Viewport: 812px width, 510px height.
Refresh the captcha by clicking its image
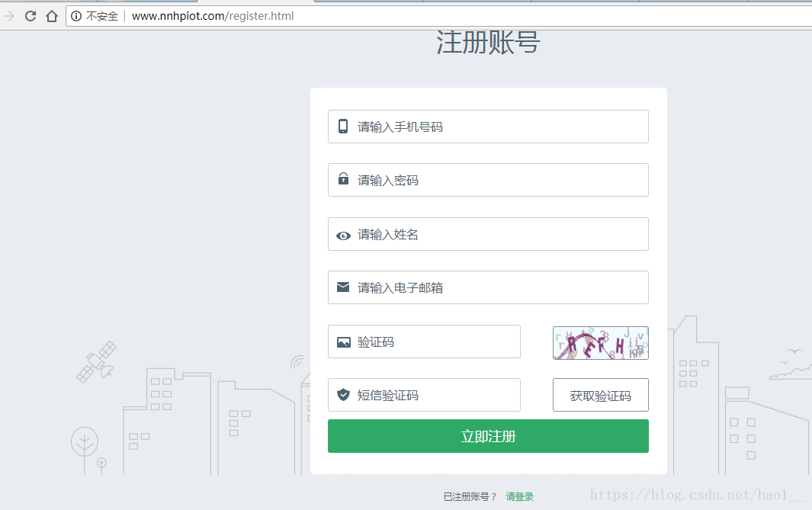600,342
